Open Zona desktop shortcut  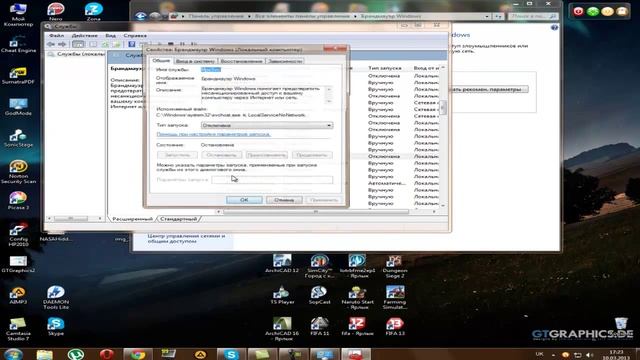pyautogui.click(x=93, y=12)
